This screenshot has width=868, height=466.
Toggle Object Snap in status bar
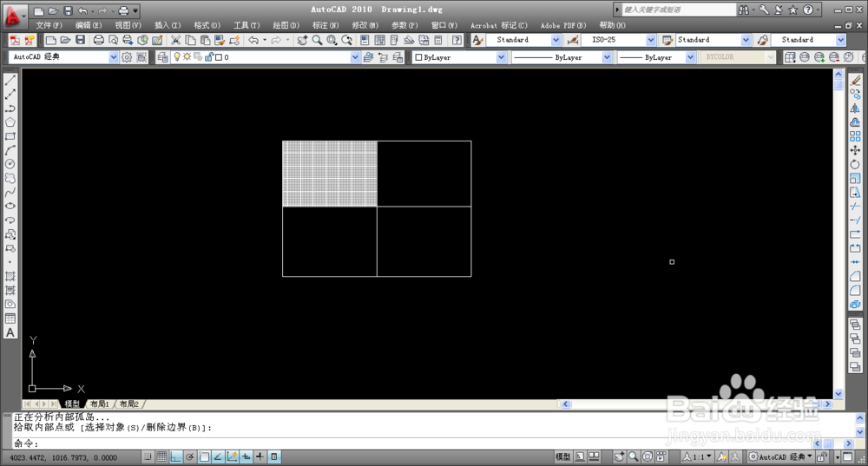point(204,456)
